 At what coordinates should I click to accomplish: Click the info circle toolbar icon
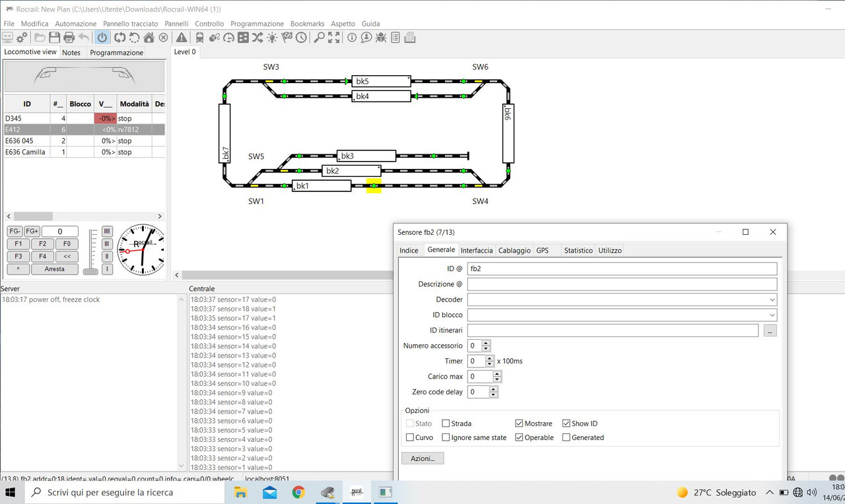click(352, 38)
